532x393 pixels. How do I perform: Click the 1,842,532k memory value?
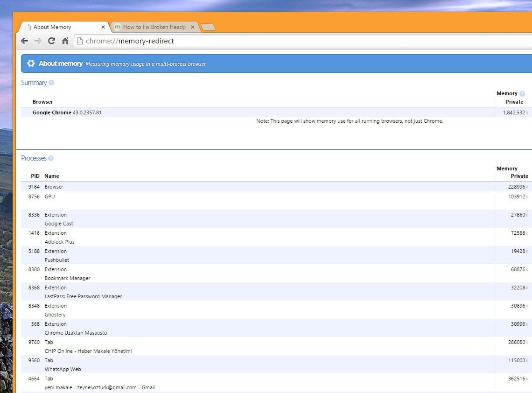[x=515, y=112]
